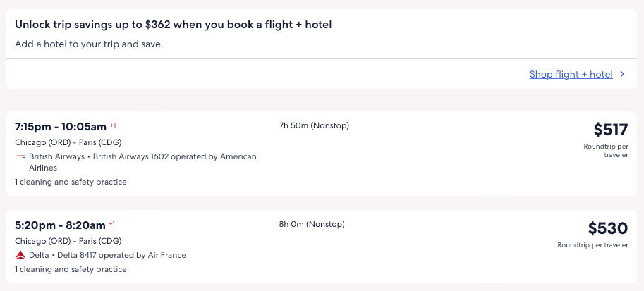Image resolution: width=644 pixels, height=291 pixels.
Task: Click the 7h 50m (Nonstop) duration
Action: [314, 126]
